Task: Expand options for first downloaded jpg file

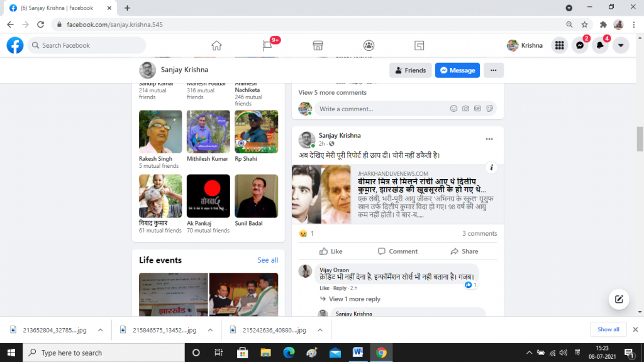Action: coord(101,329)
